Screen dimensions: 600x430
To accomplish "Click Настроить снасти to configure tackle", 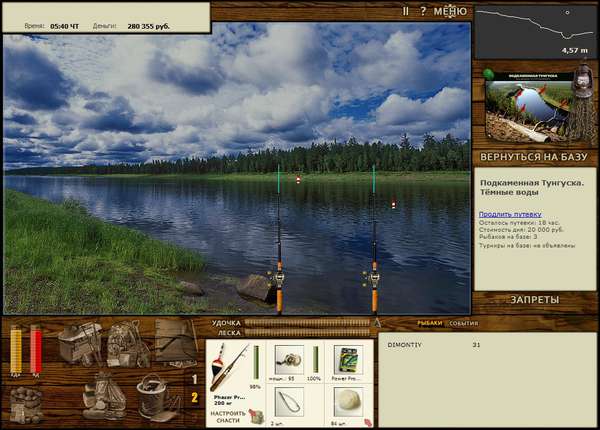I will pos(228,417).
